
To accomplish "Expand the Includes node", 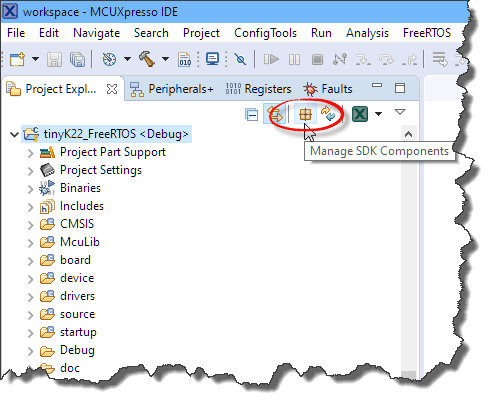I will coord(31,207).
